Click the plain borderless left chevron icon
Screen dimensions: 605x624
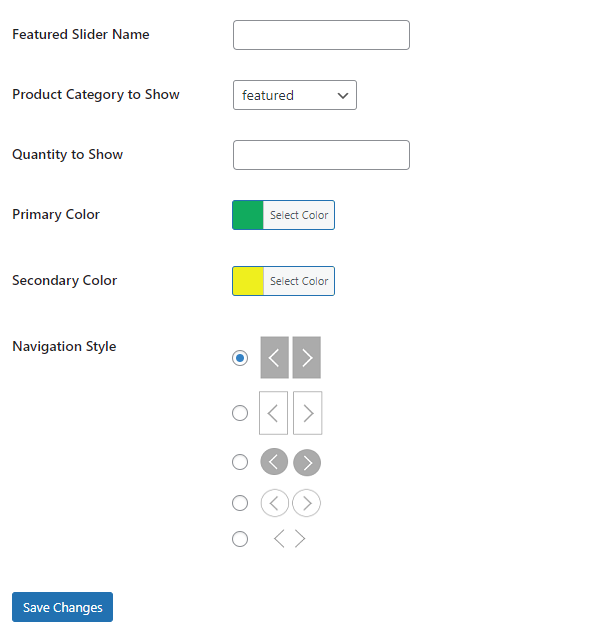click(279, 539)
